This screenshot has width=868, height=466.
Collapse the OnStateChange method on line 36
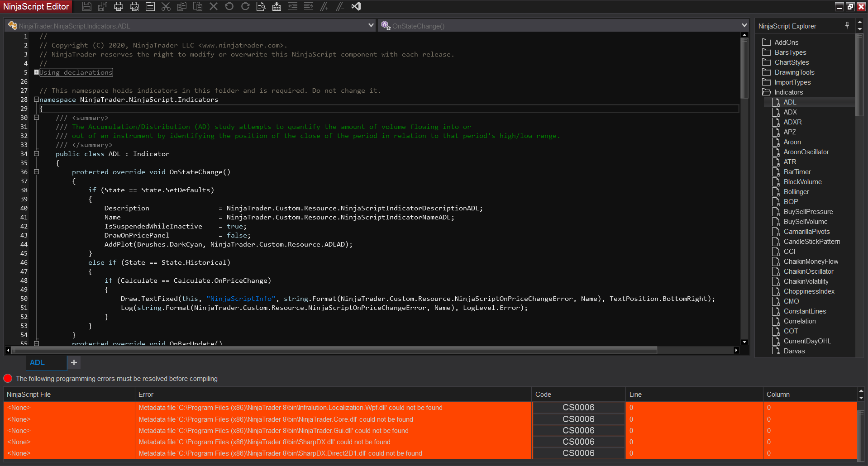36,172
